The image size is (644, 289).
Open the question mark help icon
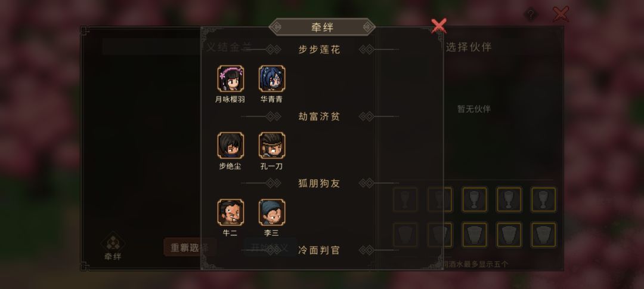point(531,15)
